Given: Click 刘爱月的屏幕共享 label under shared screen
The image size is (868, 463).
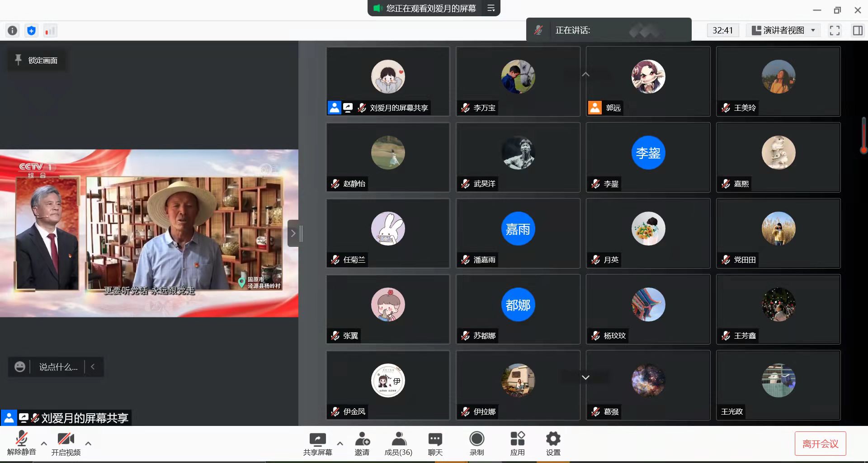Looking at the screenshot, I should [x=85, y=418].
